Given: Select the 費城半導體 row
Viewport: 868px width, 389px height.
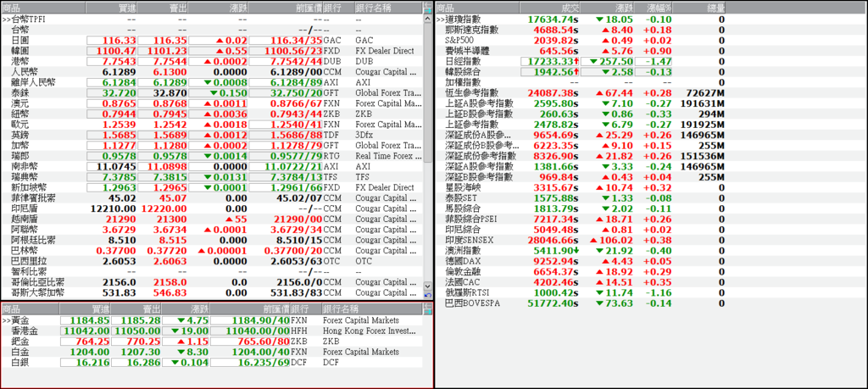Looking at the screenshot, I should click(x=581, y=50).
